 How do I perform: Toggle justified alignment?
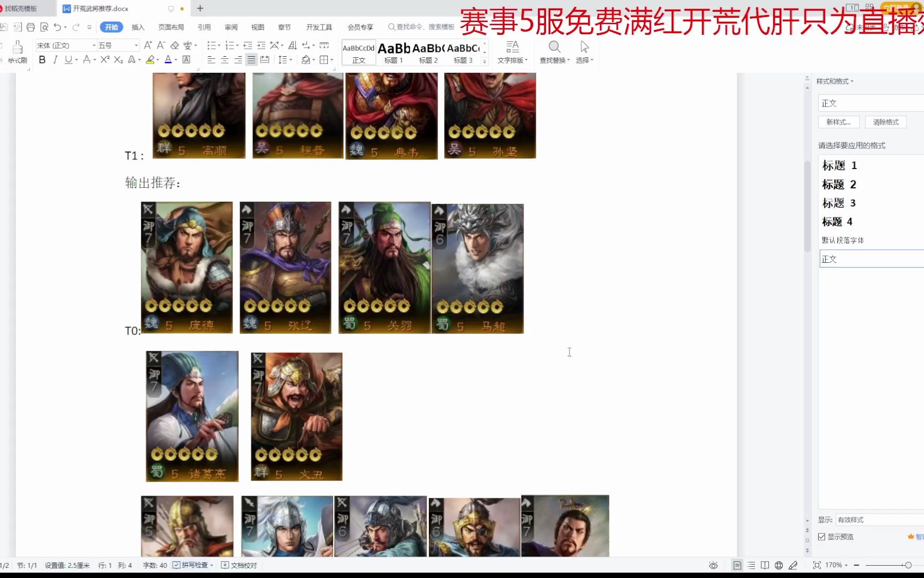tap(251, 60)
